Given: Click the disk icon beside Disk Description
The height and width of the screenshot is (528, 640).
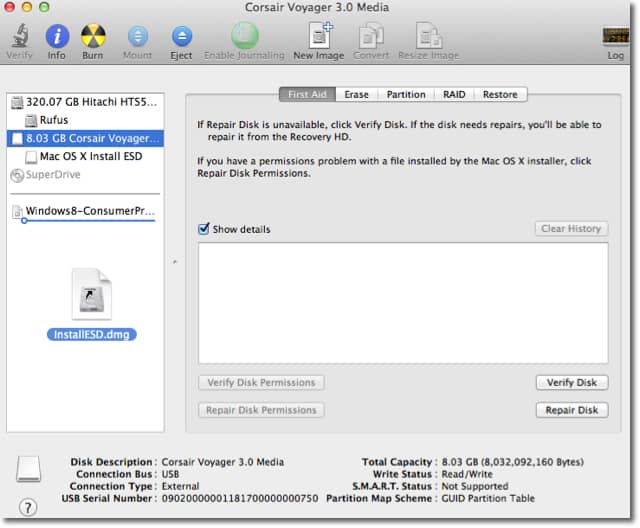Looking at the screenshot, I should [x=29, y=469].
